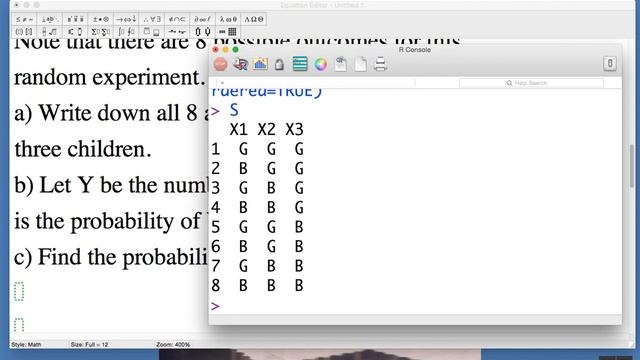Click the lock authentication icon in R Console
640x360 pixels.
pyautogui.click(x=280, y=64)
